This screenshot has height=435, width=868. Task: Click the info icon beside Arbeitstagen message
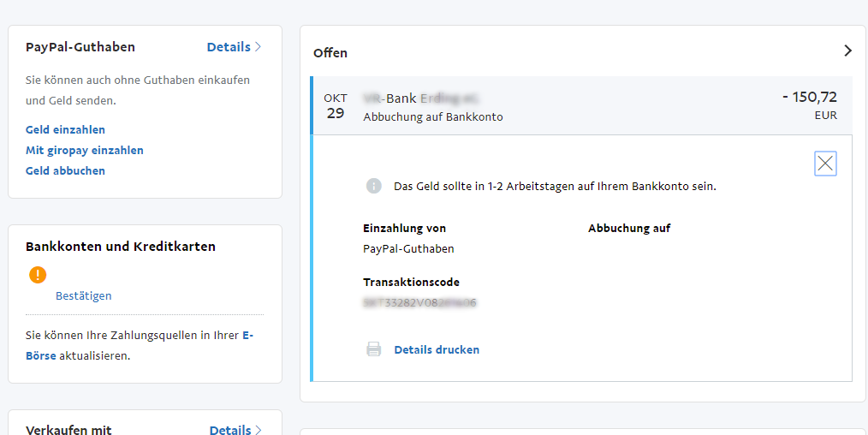[374, 186]
